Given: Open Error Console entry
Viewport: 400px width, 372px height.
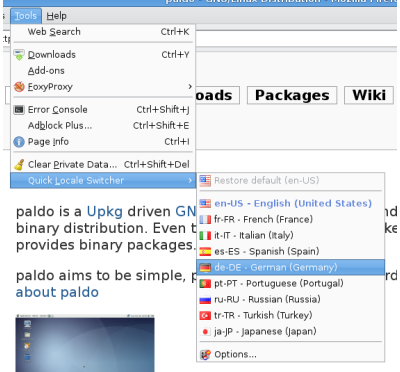Looking at the screenshot, I should click(x=103, y=110).
